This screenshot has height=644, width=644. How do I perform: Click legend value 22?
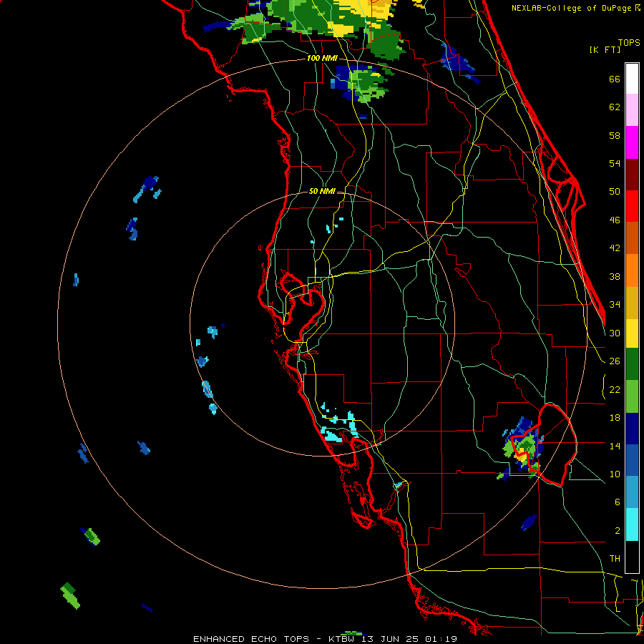(x=615, y=389)
